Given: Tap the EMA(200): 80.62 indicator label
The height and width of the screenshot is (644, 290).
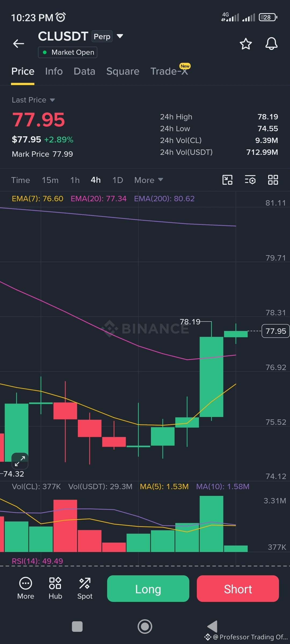Looking at the screenshot, I should tap(164, 199).
